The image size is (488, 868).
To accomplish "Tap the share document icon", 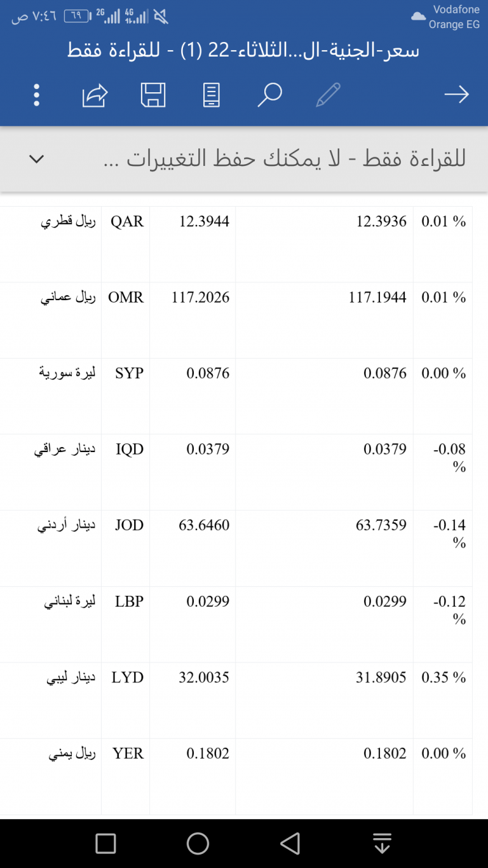I will [x=95, y=95].
